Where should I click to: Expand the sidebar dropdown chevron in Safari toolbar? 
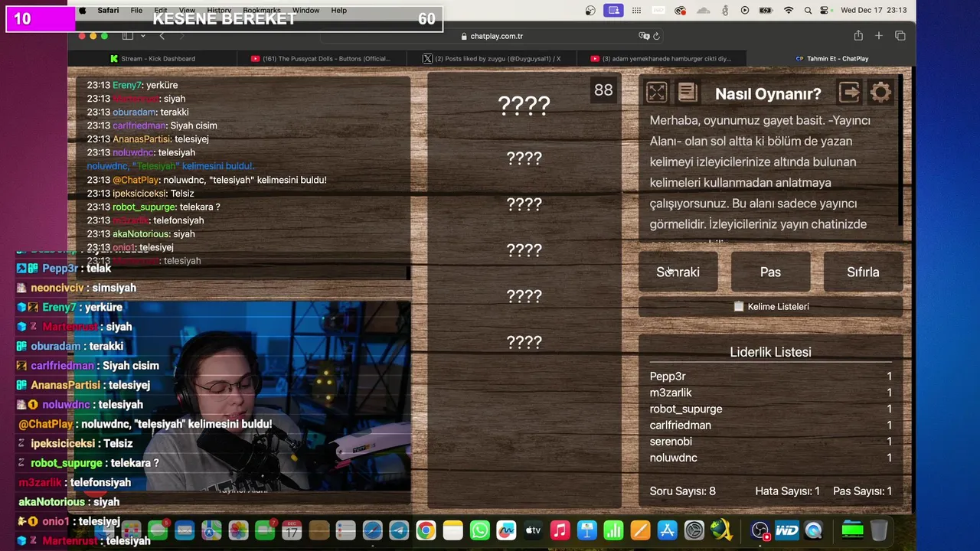pos(142,36)
